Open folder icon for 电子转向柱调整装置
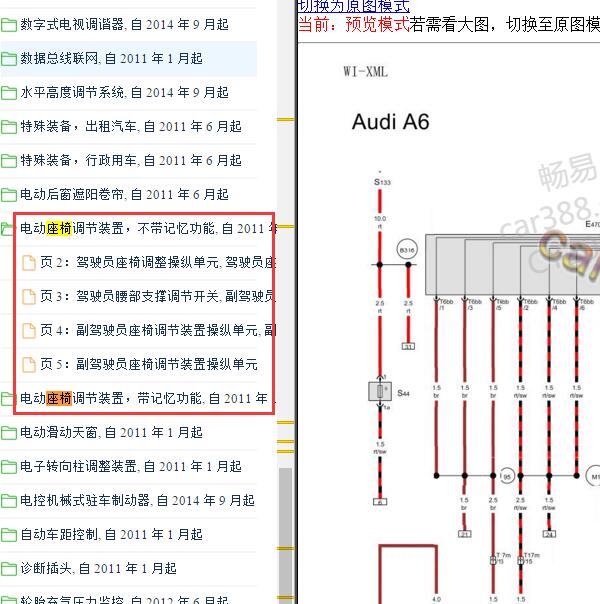Image resolution: width=600 pixels, height=604 pixels. click(x=8, y=467)
